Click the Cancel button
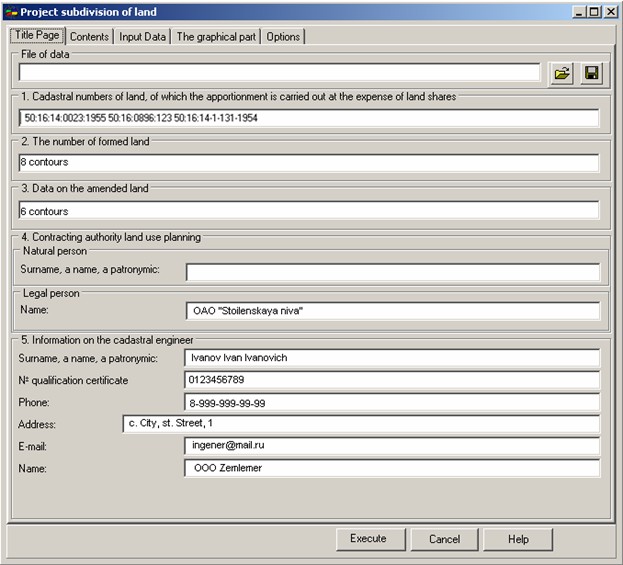This screenshot has width=623, height=565. (x=444, y=539)
